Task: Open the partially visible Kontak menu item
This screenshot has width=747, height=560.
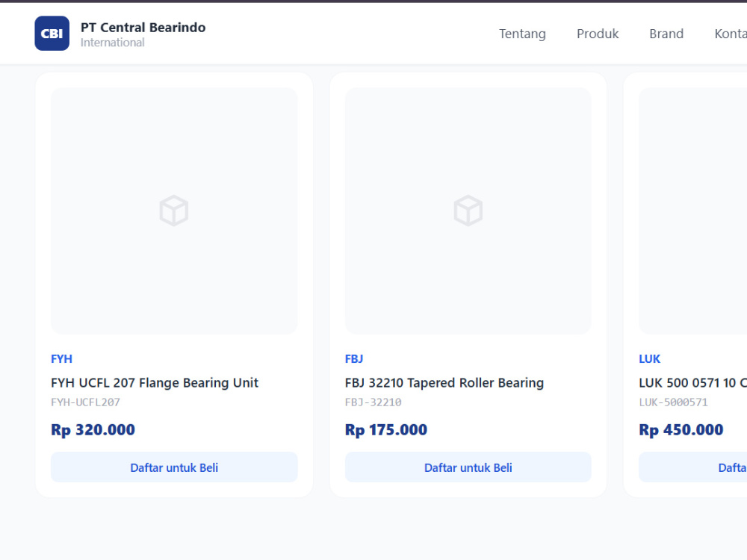Action: click(x=731, y=34)
